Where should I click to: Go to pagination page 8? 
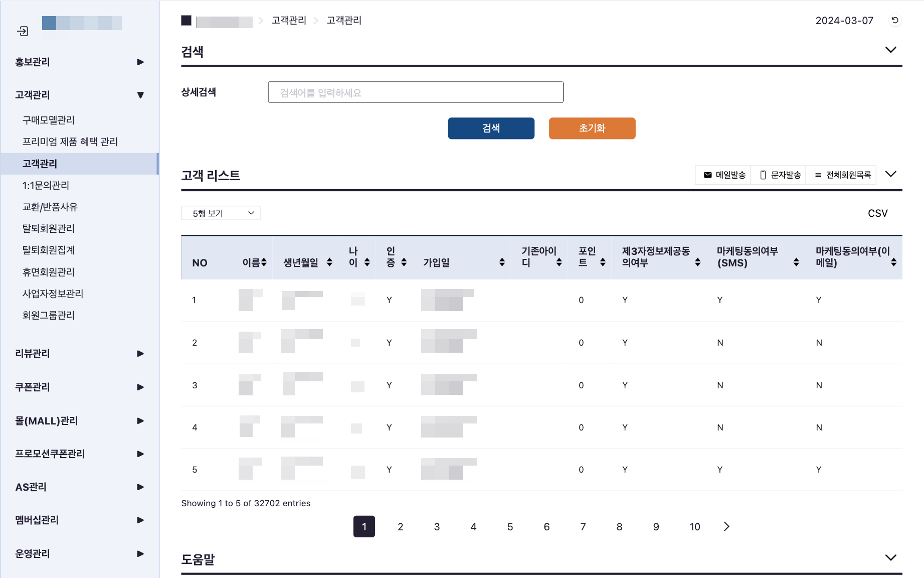(x=620, y=526)
